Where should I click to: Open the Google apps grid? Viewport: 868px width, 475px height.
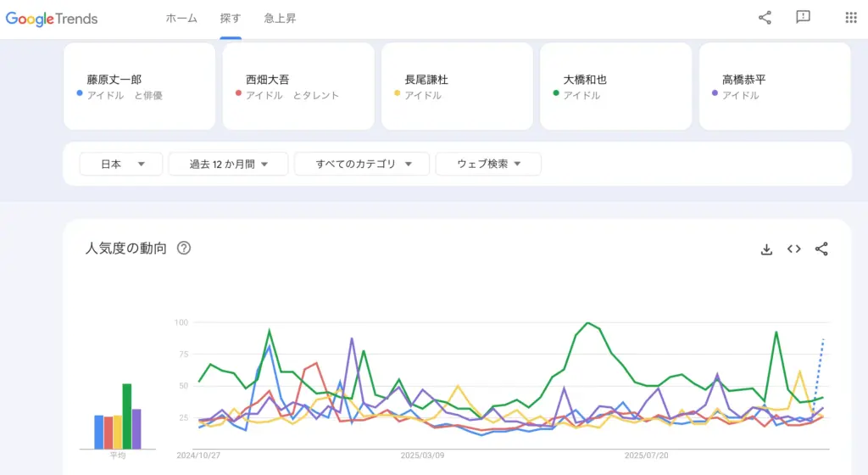tap(851, 18)
